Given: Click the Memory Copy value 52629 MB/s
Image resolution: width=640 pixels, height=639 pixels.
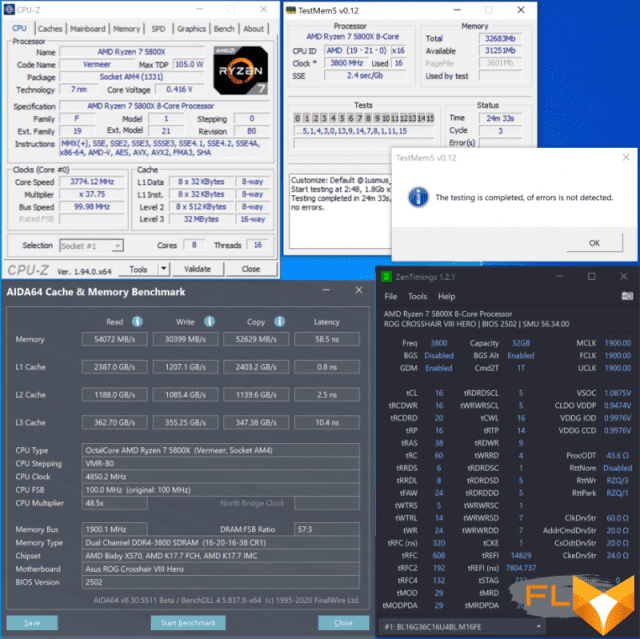Looking at the screenshot, I should point(256,339).
